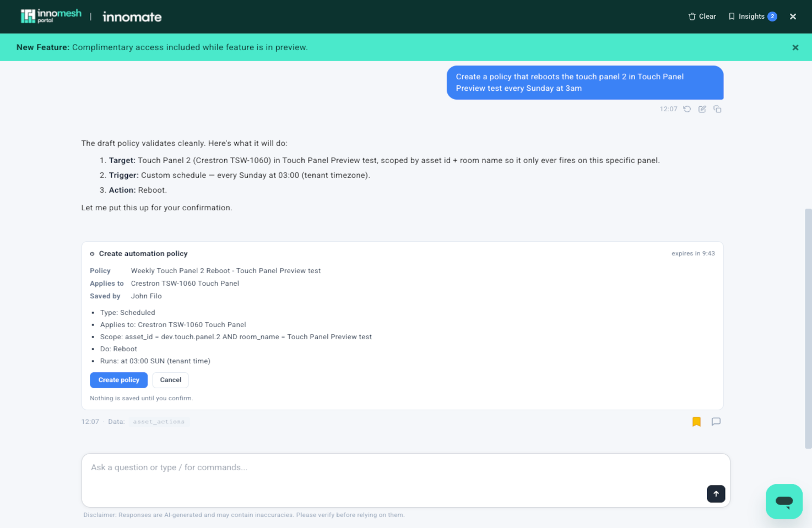The height and width of the screenshot is (528, 812).
Task: Cancel the automation policy creation
Action: 170,380
